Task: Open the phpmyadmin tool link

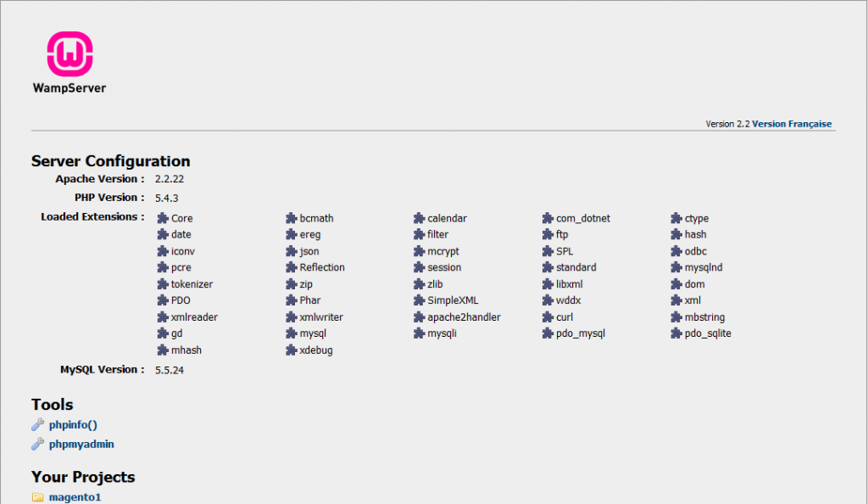Action: [81, 445]
